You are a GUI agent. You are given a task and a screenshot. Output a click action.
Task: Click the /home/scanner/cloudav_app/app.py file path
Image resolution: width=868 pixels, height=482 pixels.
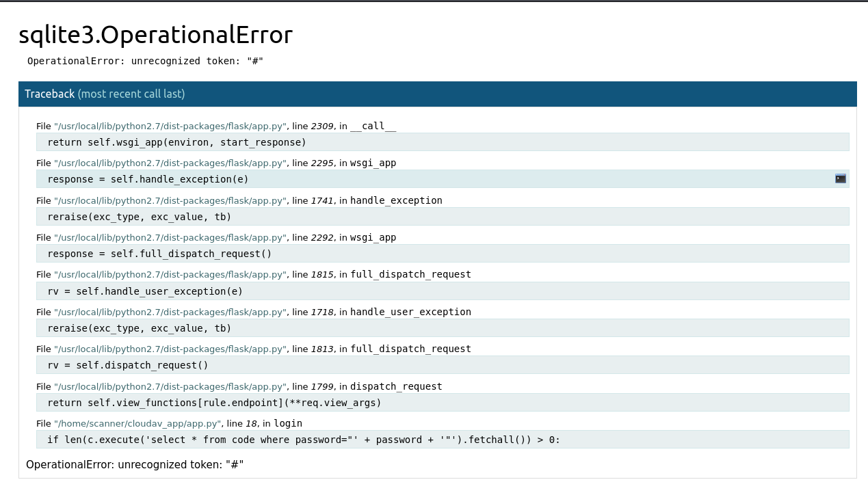(137, 424)
